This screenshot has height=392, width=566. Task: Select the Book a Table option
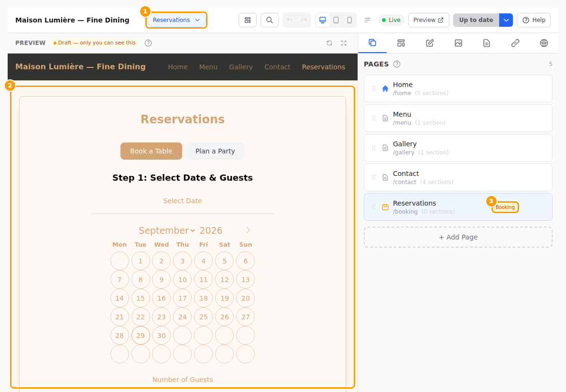coord(151,151)
